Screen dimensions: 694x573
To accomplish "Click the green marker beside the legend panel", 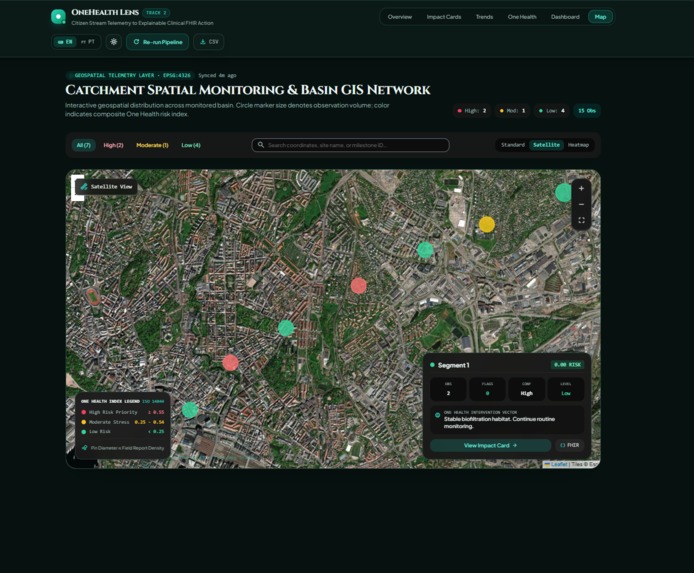I will (x=190, y=410).
